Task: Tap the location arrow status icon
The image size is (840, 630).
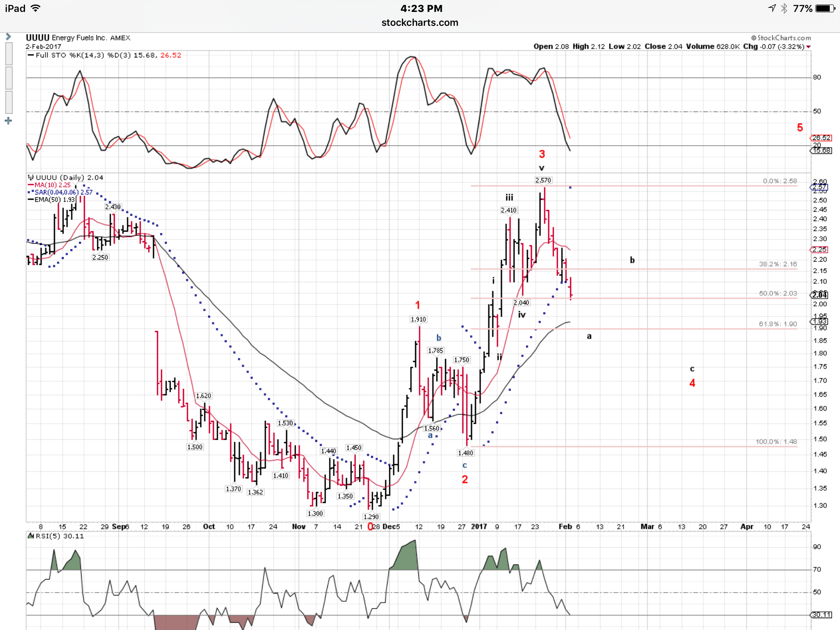Action: click(772, 8)
